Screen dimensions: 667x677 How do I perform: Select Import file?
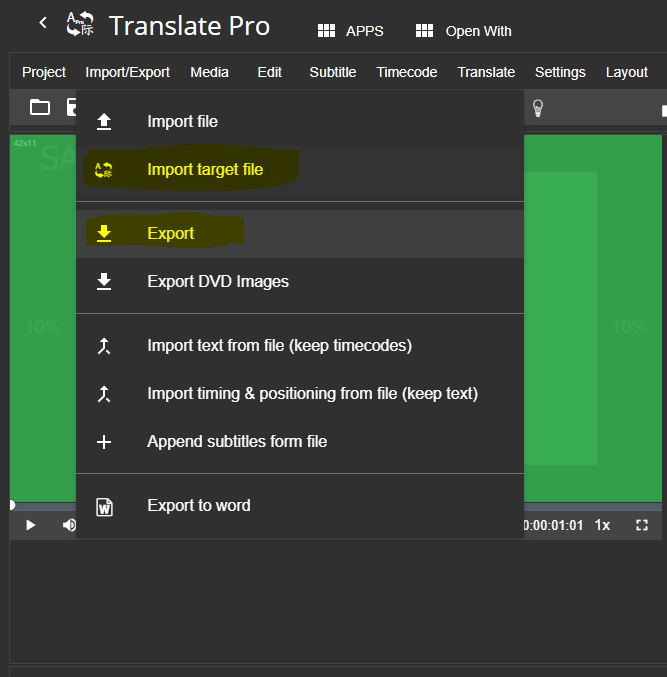[x=300, y=122]
